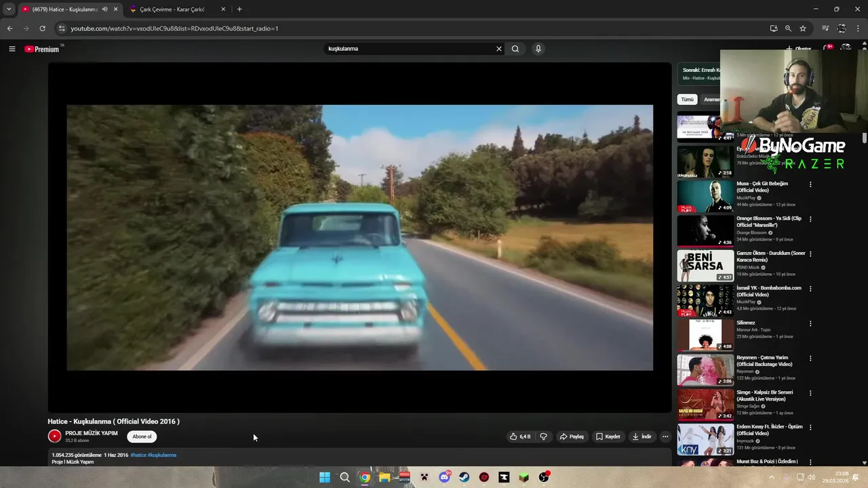The height and width of the screenshot is (488, 868).
Task: Open more actions ellipsis under video
Action: (665, 436)
